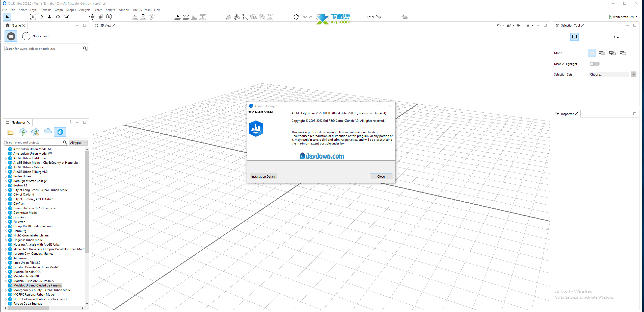
Task: Open Navigator panel view menu dots
Action: point(71,122)
